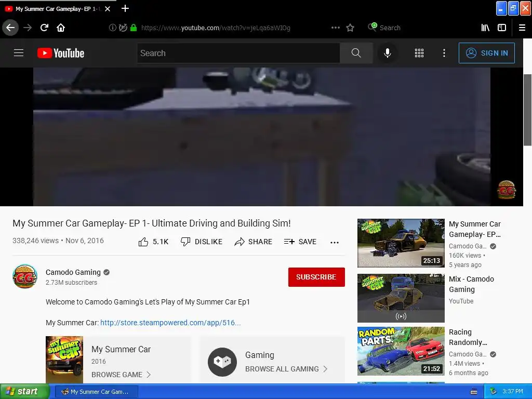
Task: Open the browser home page icon
Action: point(61,28)
